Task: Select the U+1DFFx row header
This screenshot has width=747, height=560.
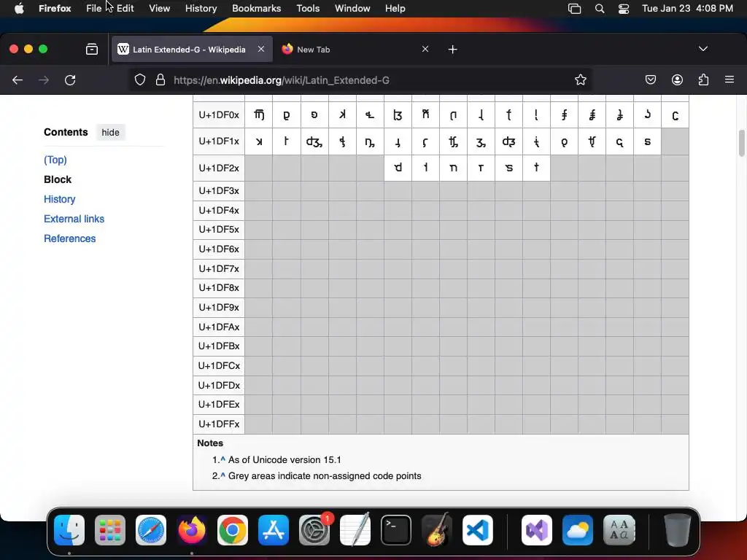Action: (x=219, y=424)
